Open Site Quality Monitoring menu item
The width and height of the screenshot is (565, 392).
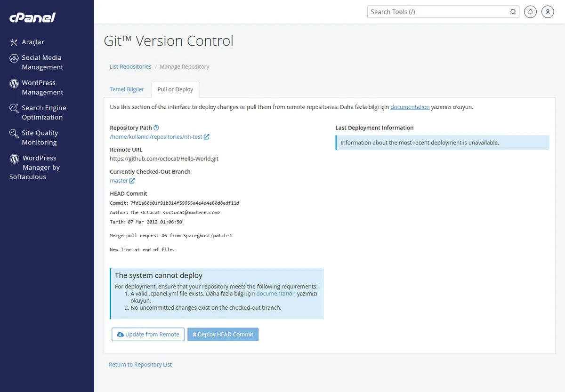[40, 137]
